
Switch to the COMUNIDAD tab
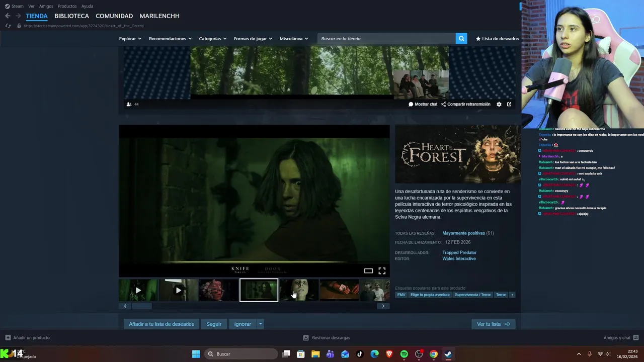pyautogui.click(x=114, y=16)
